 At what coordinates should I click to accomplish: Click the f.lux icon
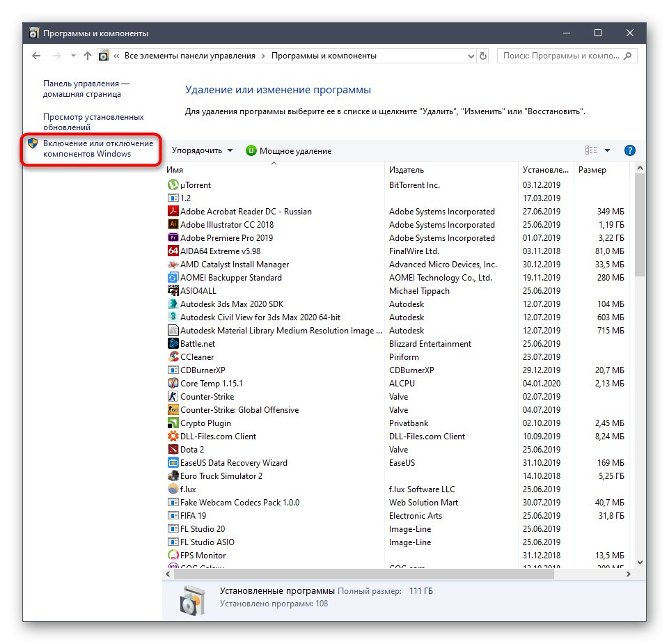pyautogui.click(x=173, y=489)
